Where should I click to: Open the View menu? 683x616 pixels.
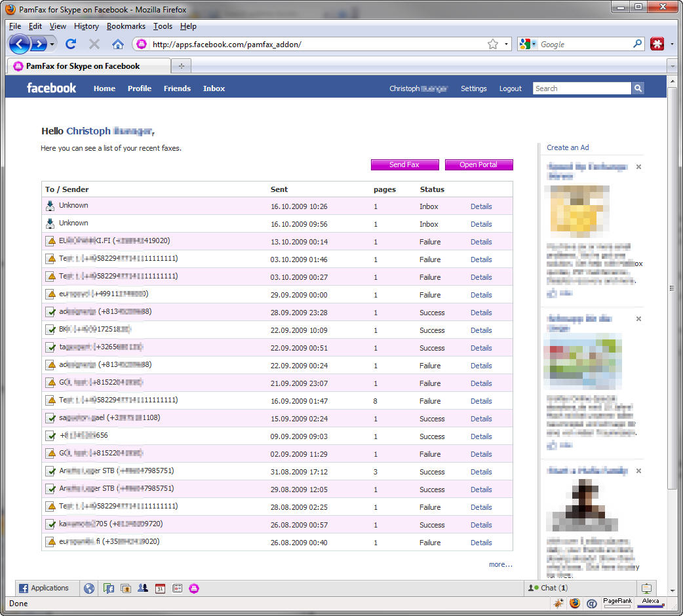coord(58,26)
